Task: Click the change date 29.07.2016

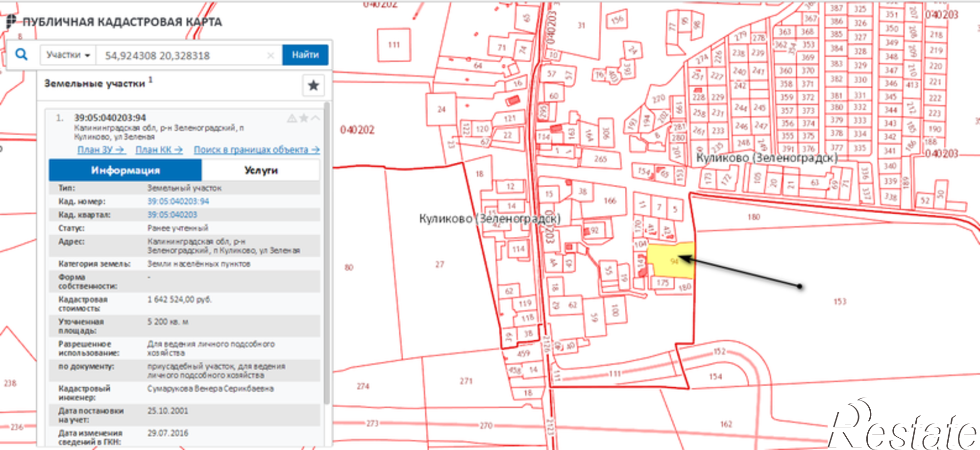Action: (x=168, y=433)
